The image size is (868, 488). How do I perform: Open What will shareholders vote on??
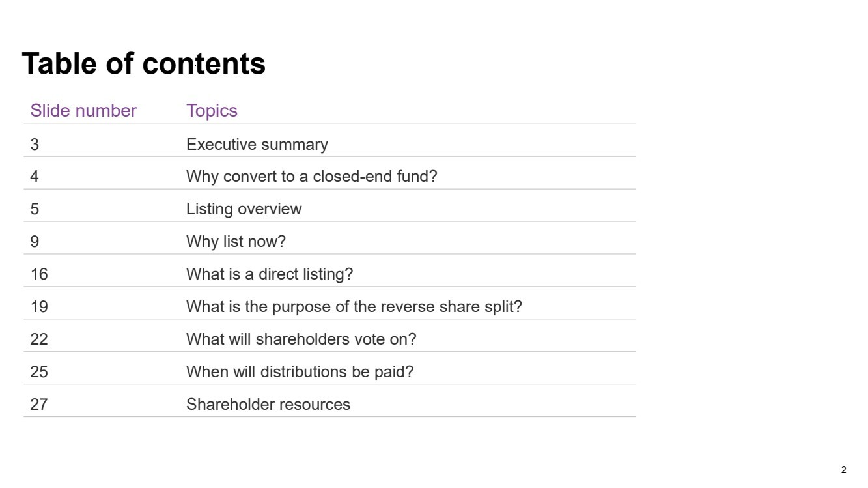coord(301,339)
